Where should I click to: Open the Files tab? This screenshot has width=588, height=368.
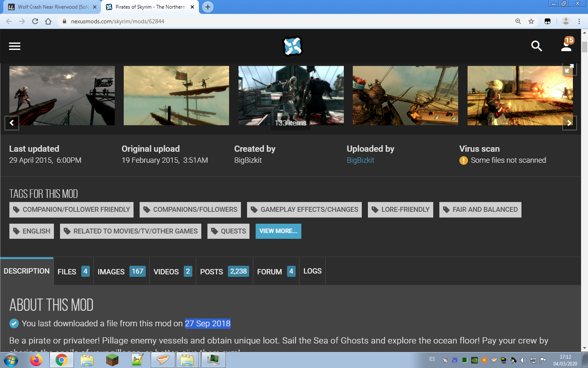coord(73,272)
